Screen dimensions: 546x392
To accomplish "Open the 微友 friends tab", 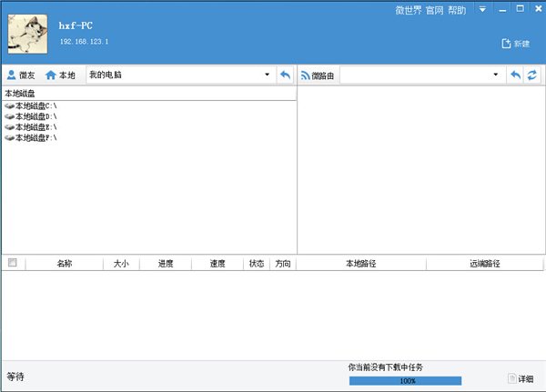I will click(21, 75).
